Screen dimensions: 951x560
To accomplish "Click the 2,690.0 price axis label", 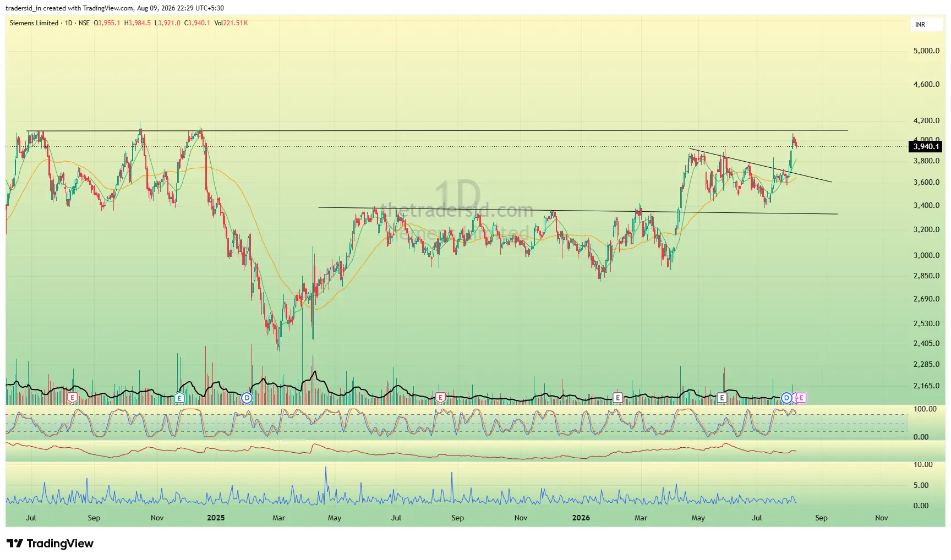I will [926, 299].
